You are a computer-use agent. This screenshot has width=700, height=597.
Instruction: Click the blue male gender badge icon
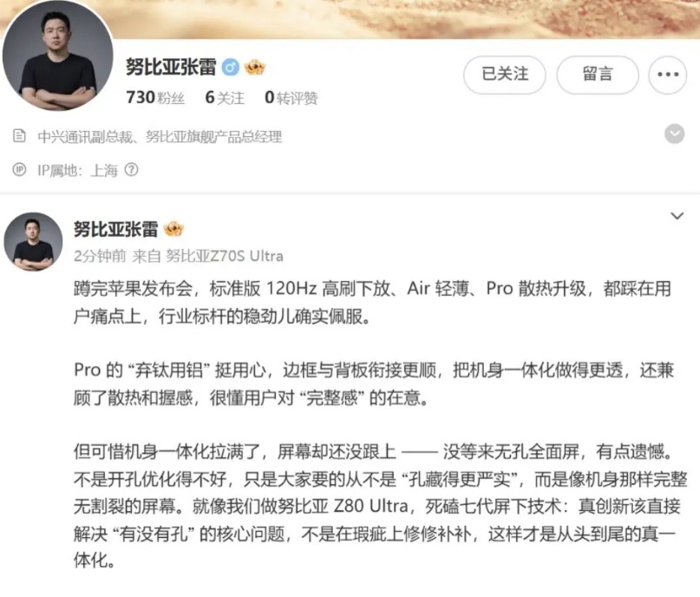pyautogui.click(x=231, y=68)
